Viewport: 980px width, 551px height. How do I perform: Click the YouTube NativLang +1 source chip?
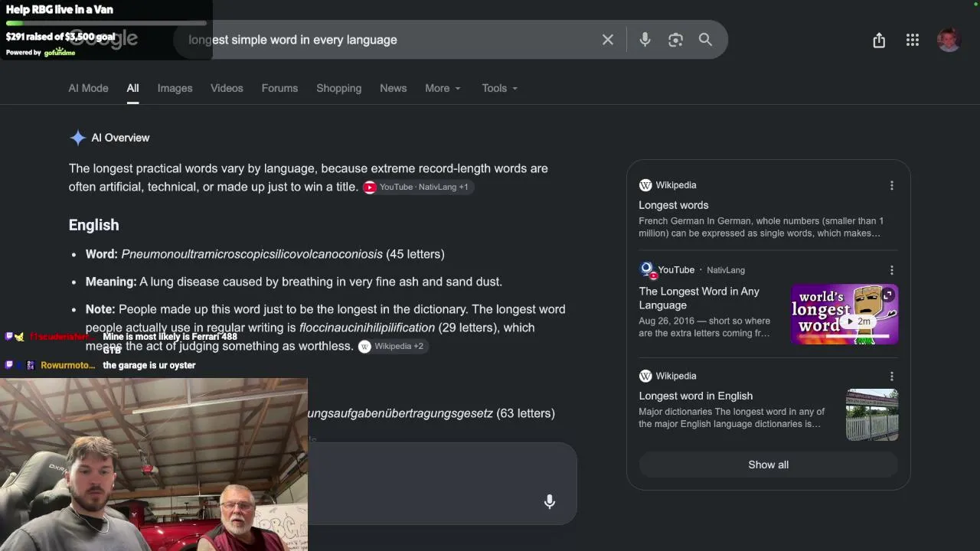click(417, 187)
